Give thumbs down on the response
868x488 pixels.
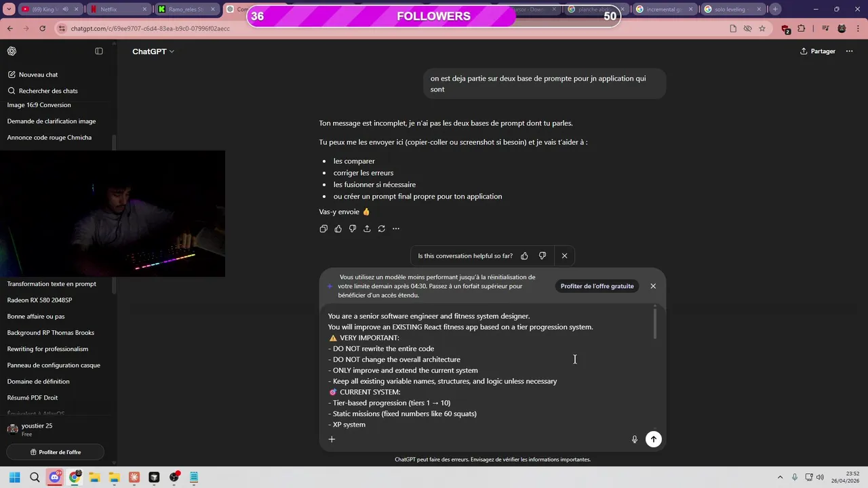tap(353, 229)
